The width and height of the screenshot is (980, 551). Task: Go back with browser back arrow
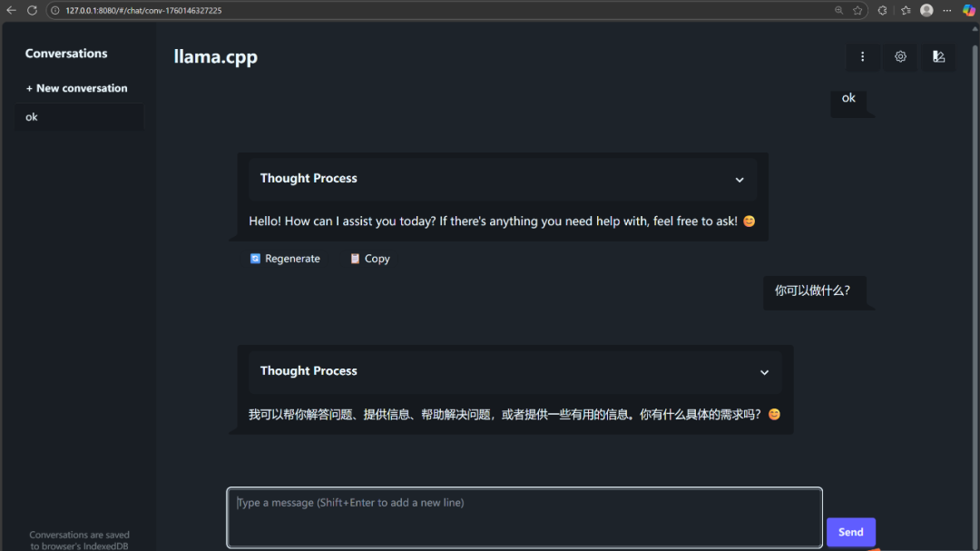pos(11,11)
